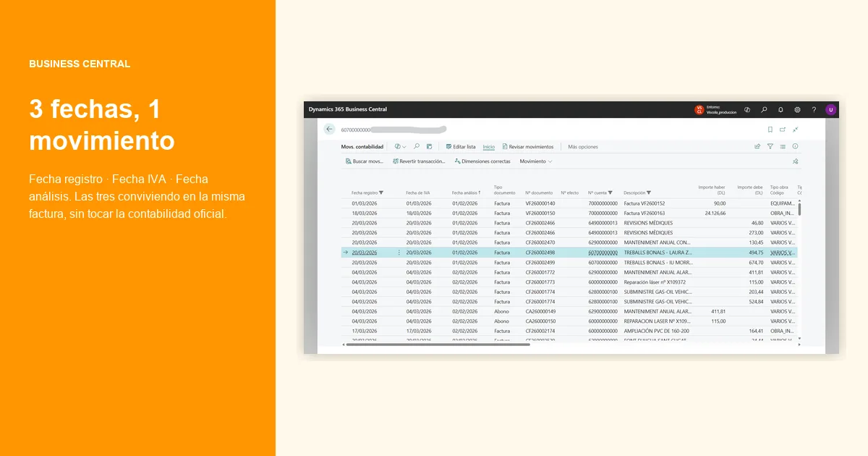Click the back arrow button
The width and height of the screenshot is (868, 456).
point(329,129)
